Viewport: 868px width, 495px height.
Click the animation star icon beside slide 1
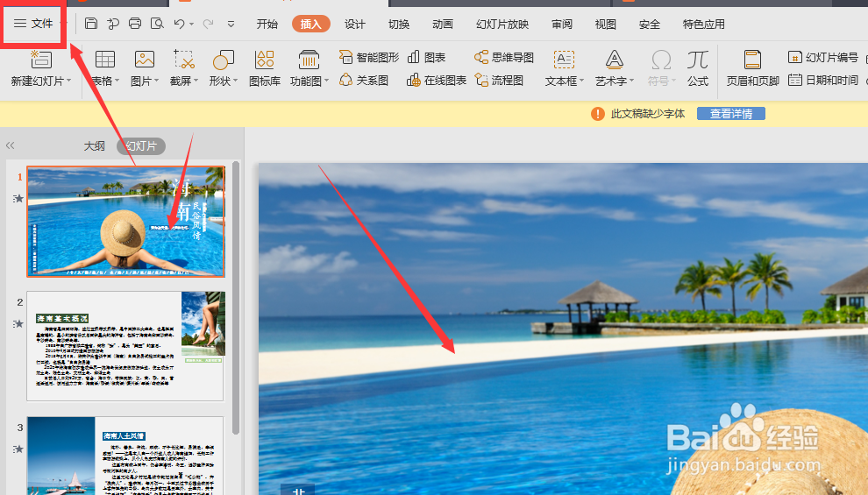[x=18, y=198]
